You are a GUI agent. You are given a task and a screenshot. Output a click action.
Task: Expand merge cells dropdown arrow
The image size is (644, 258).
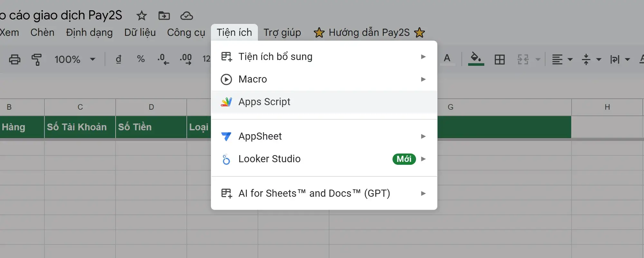coord(538,59)
